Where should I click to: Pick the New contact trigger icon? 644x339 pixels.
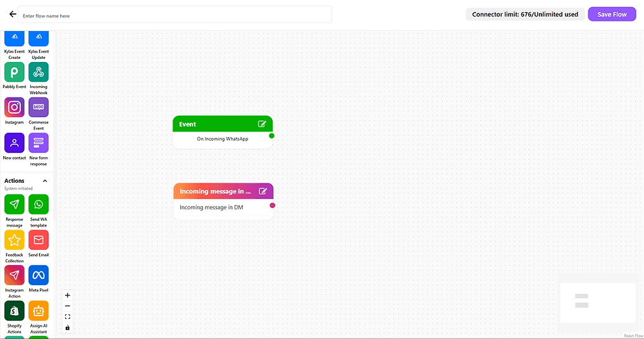(x=15, y=143)
